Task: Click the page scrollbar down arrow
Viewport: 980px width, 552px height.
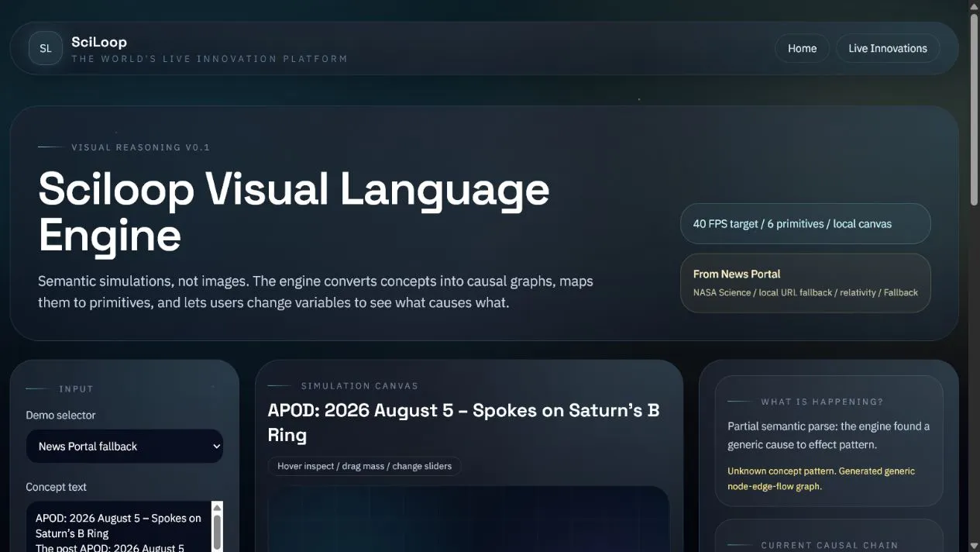Action: (x=974, y=546)
